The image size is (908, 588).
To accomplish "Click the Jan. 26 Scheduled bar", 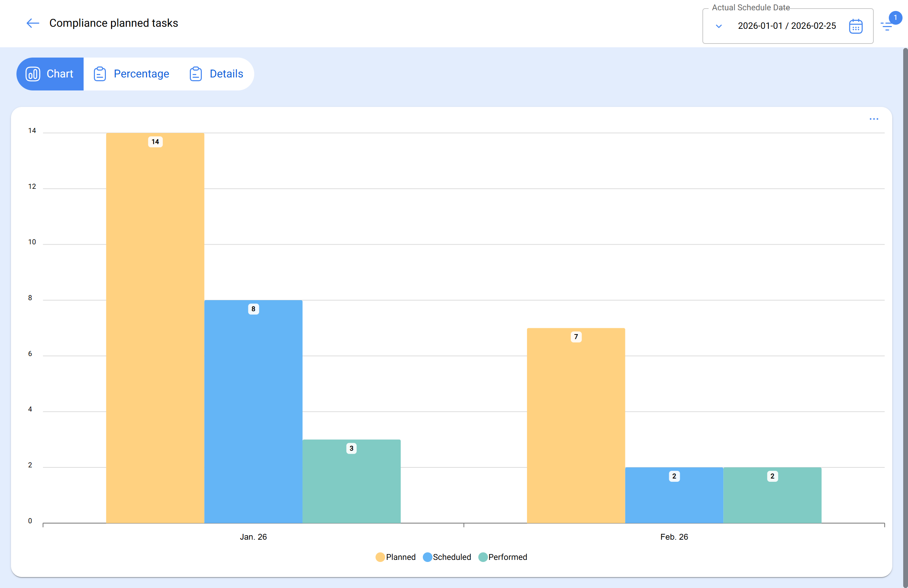I will coord(253,412).
